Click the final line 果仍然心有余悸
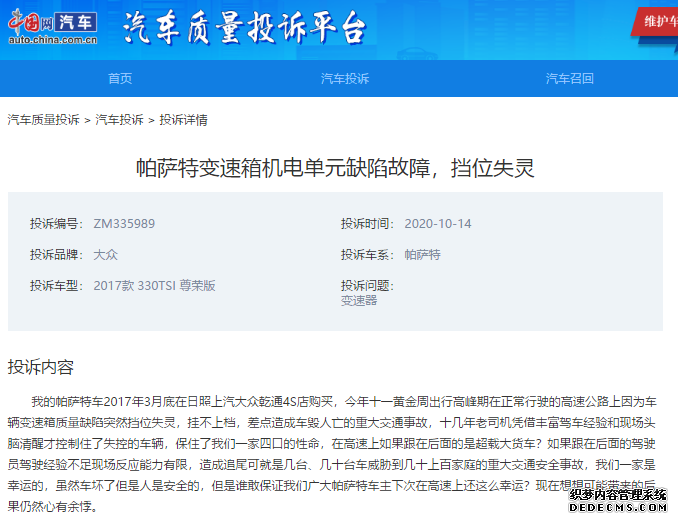Viewport: 678px width, 522px height. (53, 506)
